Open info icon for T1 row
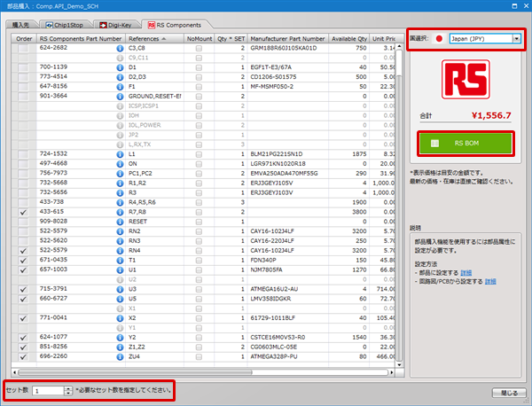Image resolution: width=532 pixels, height=406 pixels. (120, 260)
